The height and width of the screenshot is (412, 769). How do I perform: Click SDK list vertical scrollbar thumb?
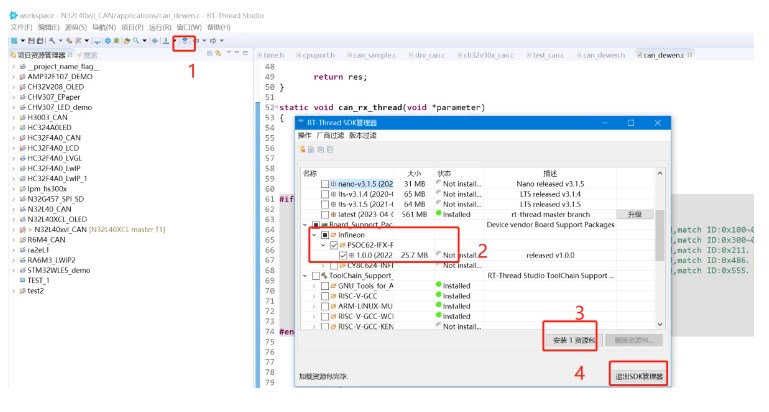pos(660,235)
